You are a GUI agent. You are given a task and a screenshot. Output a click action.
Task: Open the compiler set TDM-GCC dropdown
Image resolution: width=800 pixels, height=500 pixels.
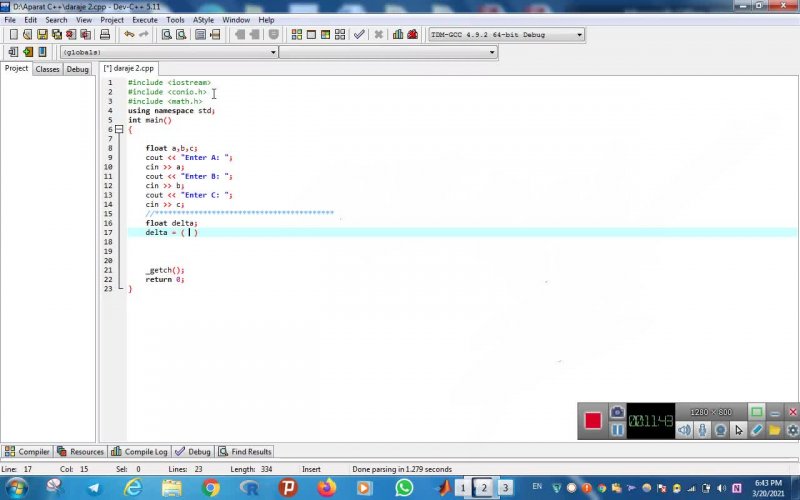pyautogui.click(x=506, y=35)
